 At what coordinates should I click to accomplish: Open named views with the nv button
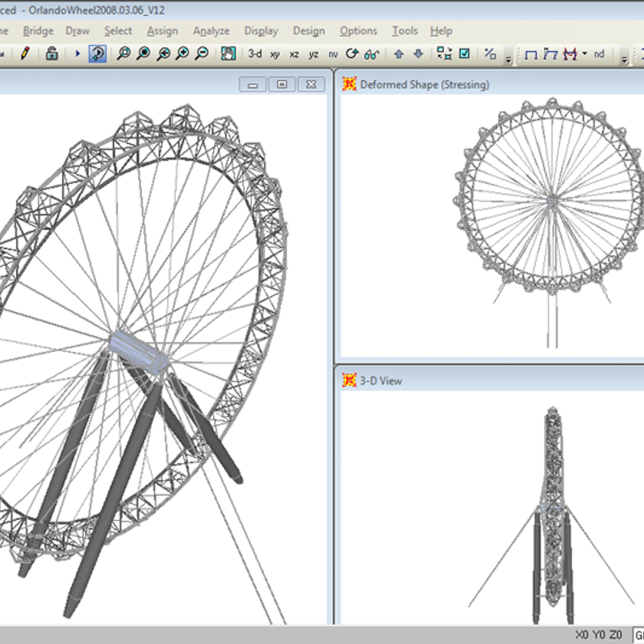pos(333,54)
